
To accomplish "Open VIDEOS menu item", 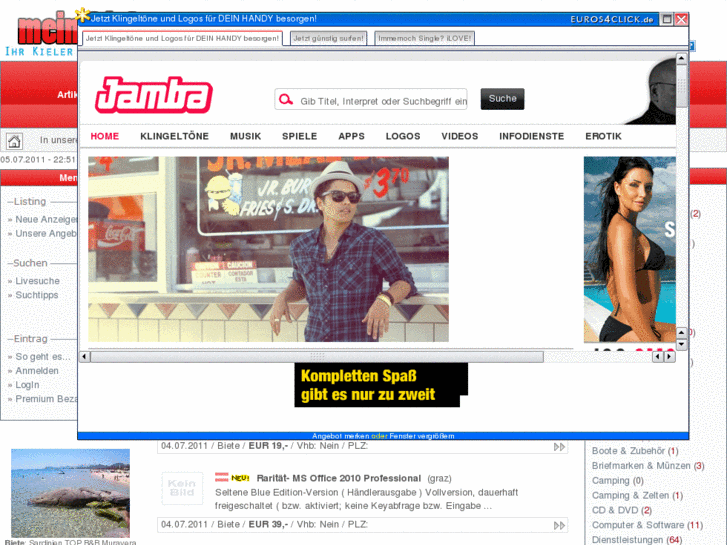I will (x=459, y=136).
